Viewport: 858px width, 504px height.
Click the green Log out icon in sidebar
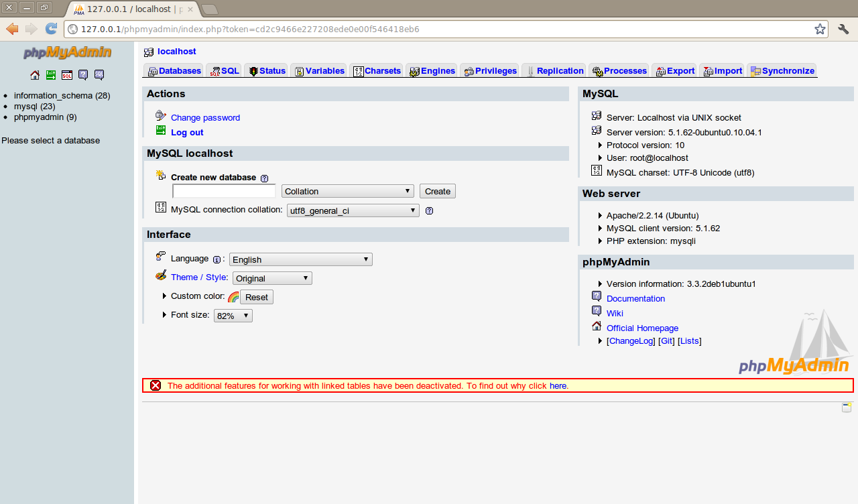(x=51, y=75)
